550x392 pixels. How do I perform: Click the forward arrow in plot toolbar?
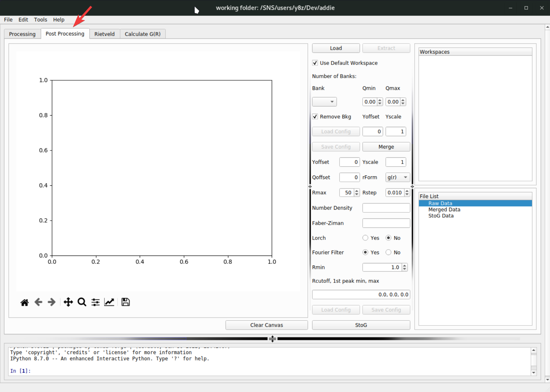[51, 302]
